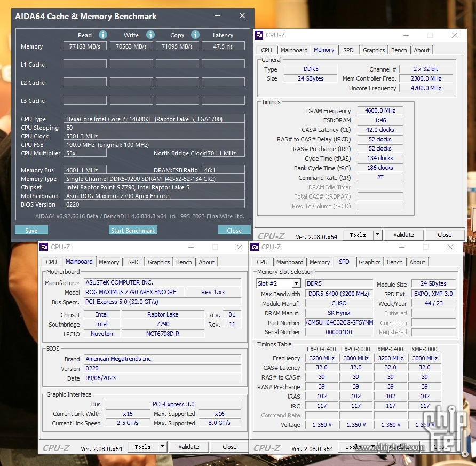The width and height of the screenshot is (476, 466).
Task: Open Bench tab in CPU-Z Memory window
Action: tap(399, 50)
